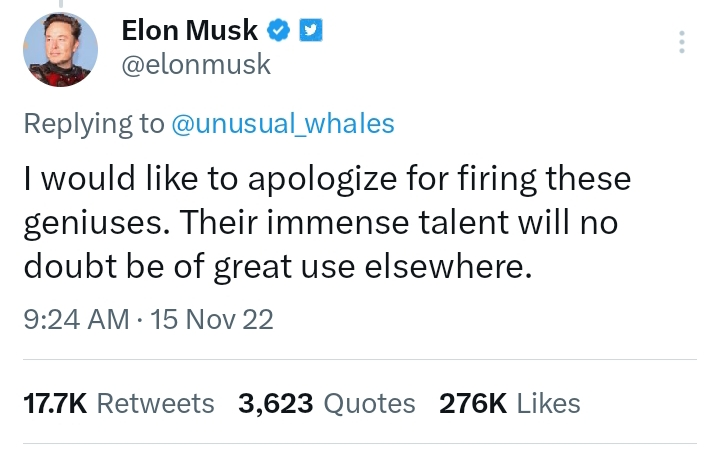720x449 pixels.
Task: Click the 17.7K retweet count
Action: tap(54, 403)
